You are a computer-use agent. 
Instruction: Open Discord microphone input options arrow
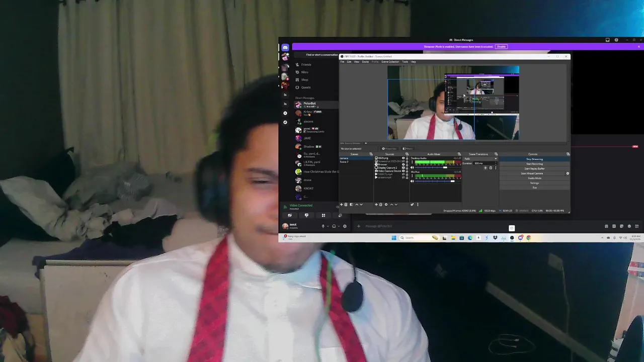coord(328,226)
